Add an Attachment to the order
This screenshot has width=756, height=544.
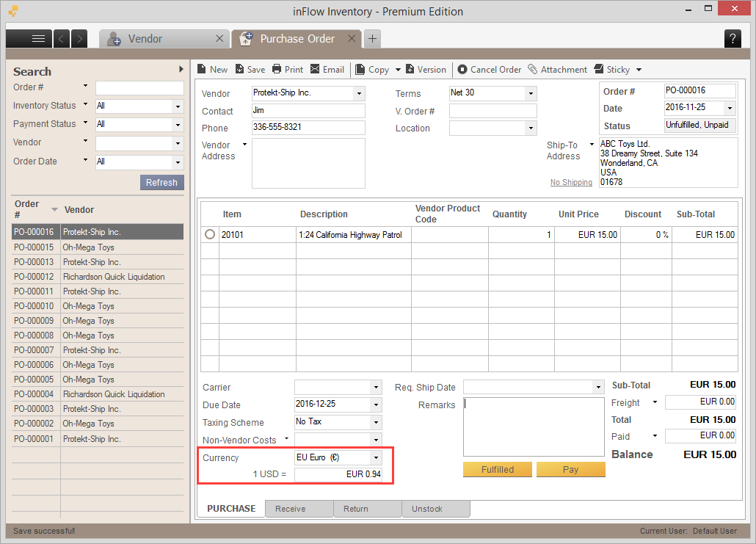557,70
